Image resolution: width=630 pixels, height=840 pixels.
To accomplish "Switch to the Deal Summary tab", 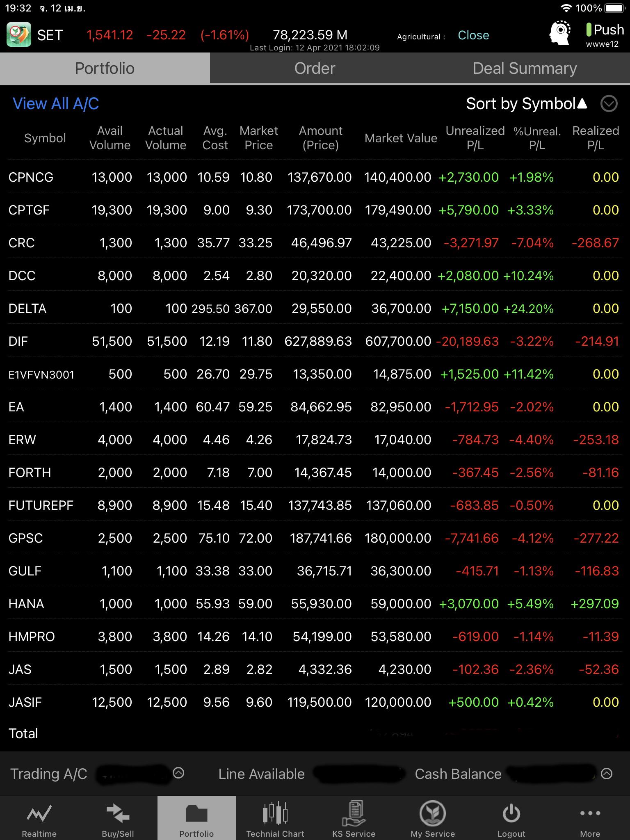I will click(x=525, y=68).
